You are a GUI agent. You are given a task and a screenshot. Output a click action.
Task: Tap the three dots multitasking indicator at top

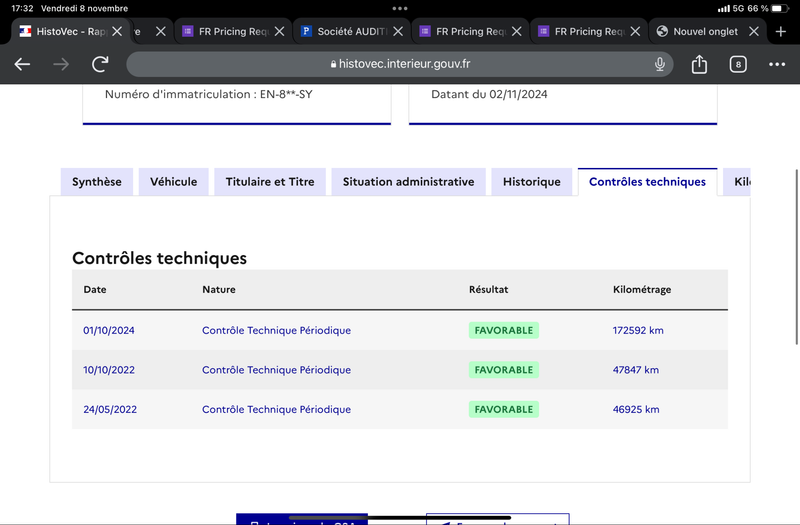(x=400, y=8)
